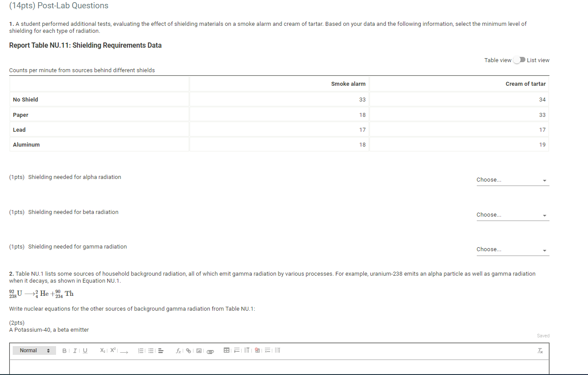The width and height of the screenshot is (588, 375).
Task: Insert hyperlink via chain-link icon
Action: pos(188,350)
